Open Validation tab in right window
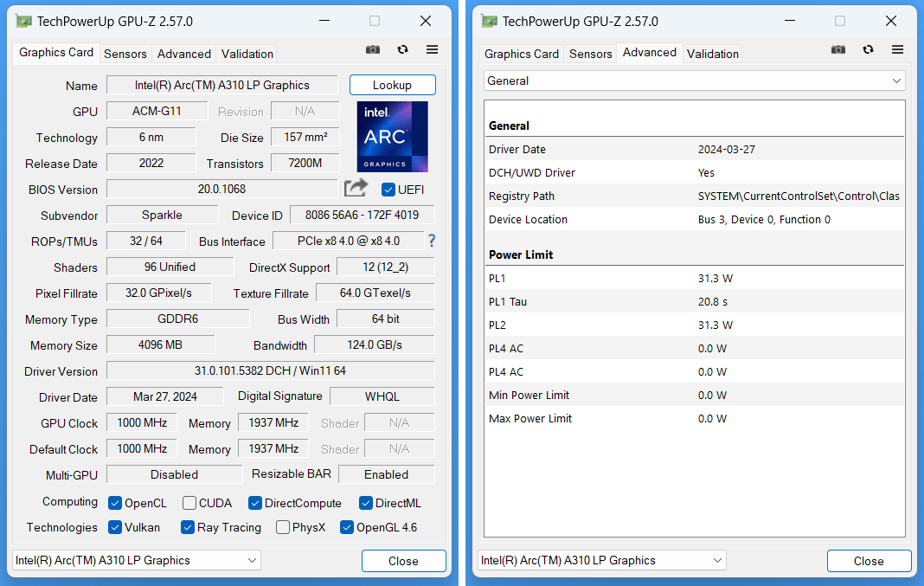The width and height of the screenshot is (924, 586). tap(712, 54)
